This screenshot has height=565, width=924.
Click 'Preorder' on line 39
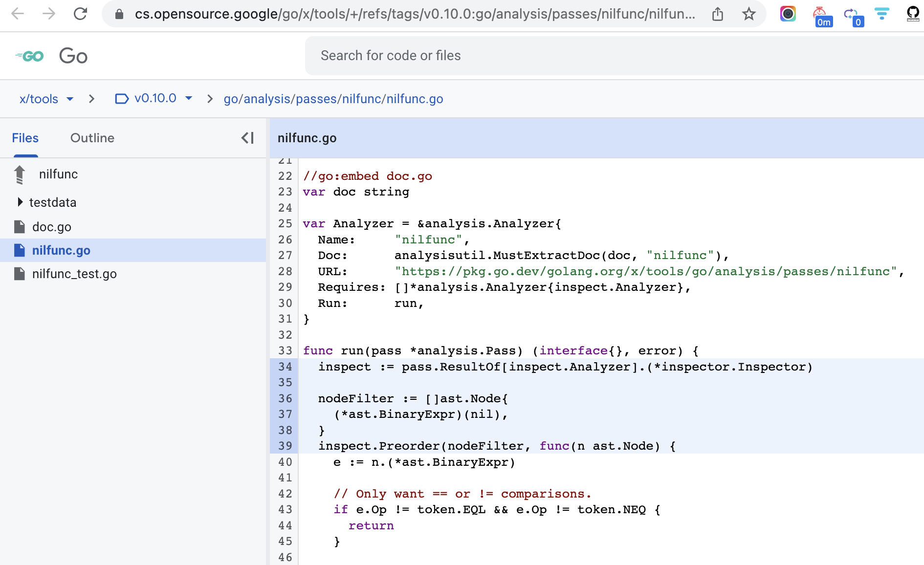point(409,446)
